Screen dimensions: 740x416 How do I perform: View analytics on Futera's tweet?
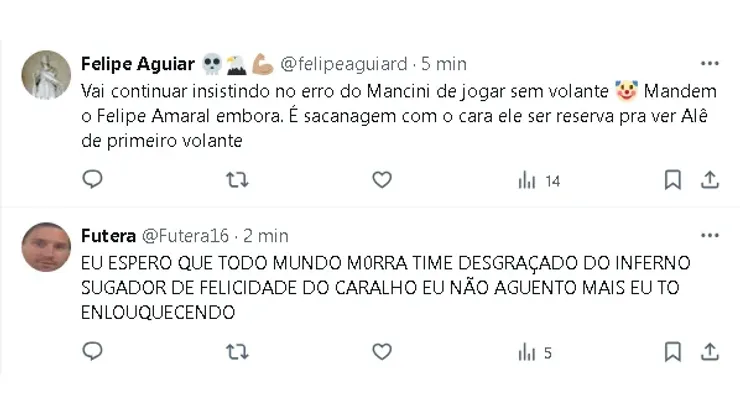(534, 353)
